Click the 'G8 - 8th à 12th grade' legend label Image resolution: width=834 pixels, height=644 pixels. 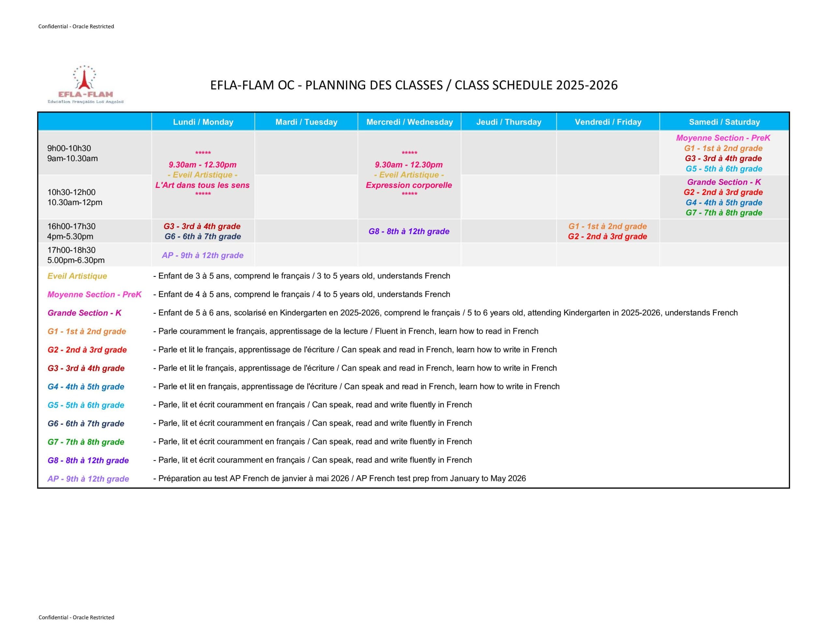pyautogui.click(x=88, y=460)
